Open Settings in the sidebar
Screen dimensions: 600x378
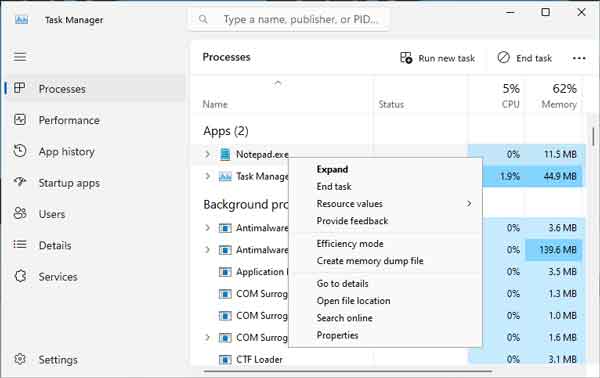coord(58,360)
